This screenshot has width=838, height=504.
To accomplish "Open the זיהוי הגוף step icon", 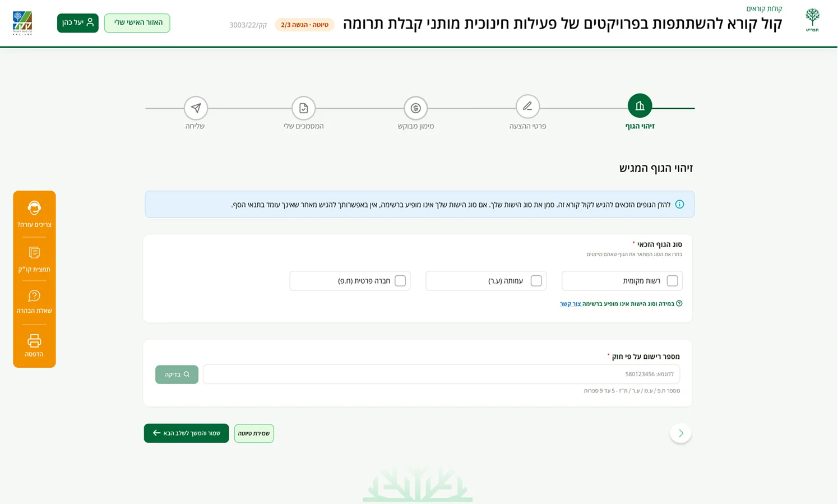I will [640, 105].
